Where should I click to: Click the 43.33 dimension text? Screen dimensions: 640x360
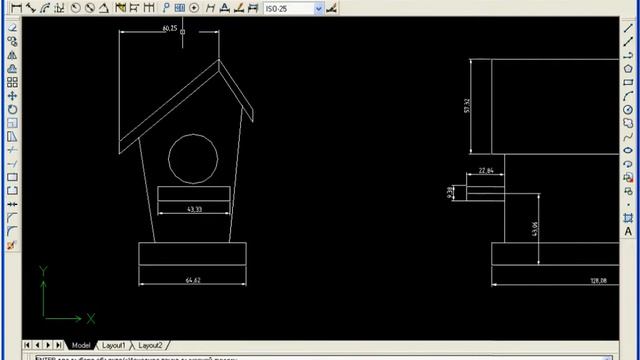tap(195, 209)
